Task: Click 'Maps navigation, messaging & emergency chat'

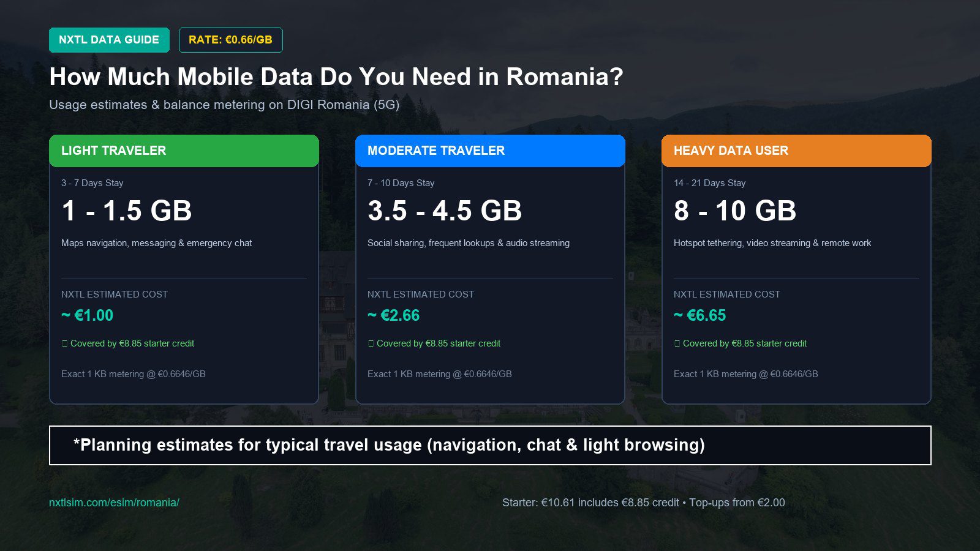Action: (157, 243)
